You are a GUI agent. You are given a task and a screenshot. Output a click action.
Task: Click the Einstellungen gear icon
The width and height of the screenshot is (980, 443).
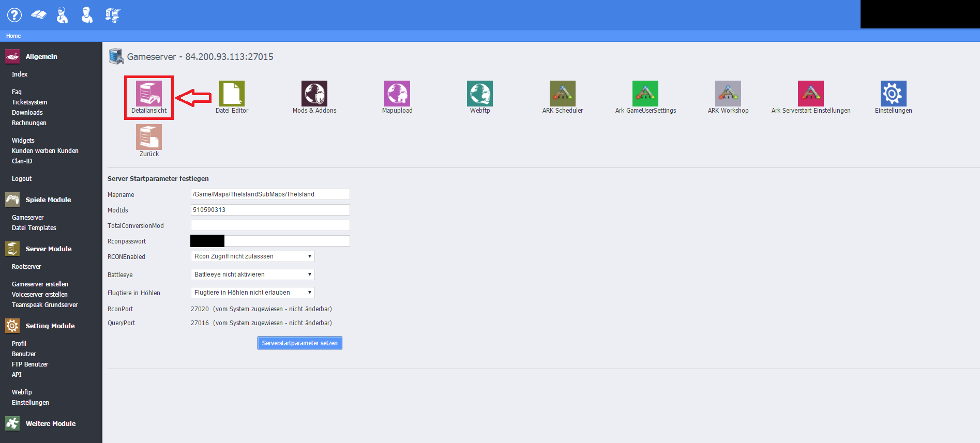[894, 94]
